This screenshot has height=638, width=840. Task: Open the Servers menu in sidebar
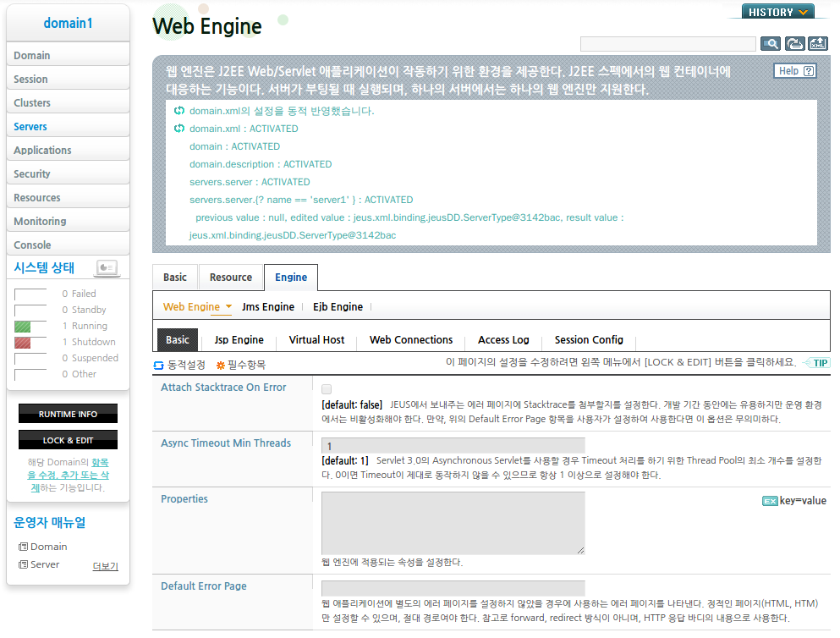(68, 126)
